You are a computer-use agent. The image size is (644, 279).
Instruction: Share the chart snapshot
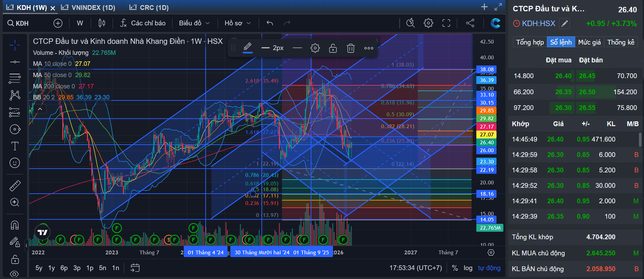(470, 23)
